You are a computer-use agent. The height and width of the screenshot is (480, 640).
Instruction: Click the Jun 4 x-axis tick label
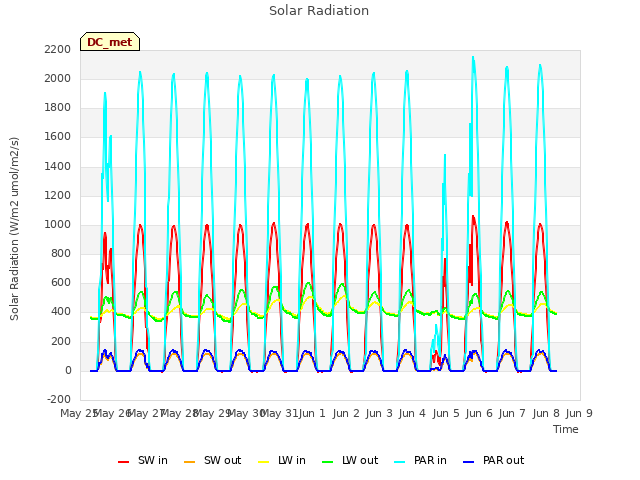[x=412, y=413]
